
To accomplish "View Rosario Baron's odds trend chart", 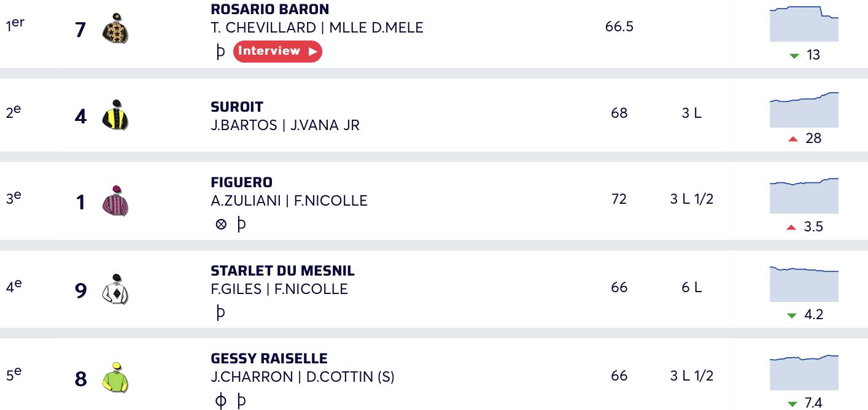I will [x=804, y=24].
